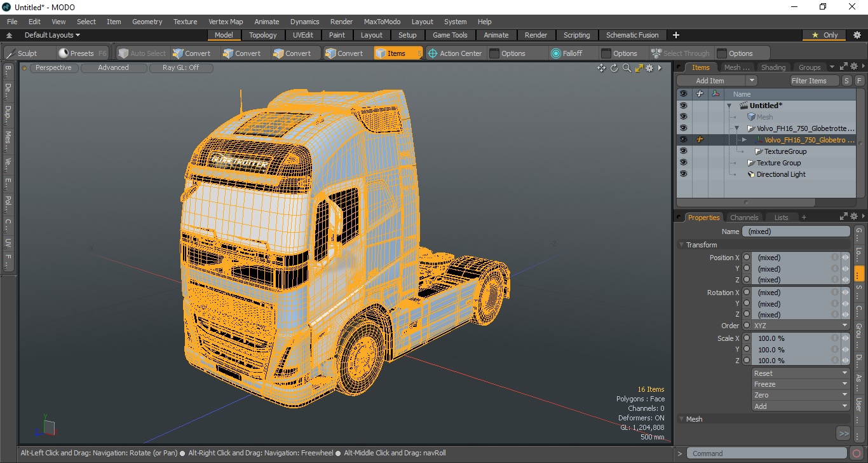Click the Rotation Z value slider arrows
The width and height of the screenshot is (868, 463).
coord(845,315)
